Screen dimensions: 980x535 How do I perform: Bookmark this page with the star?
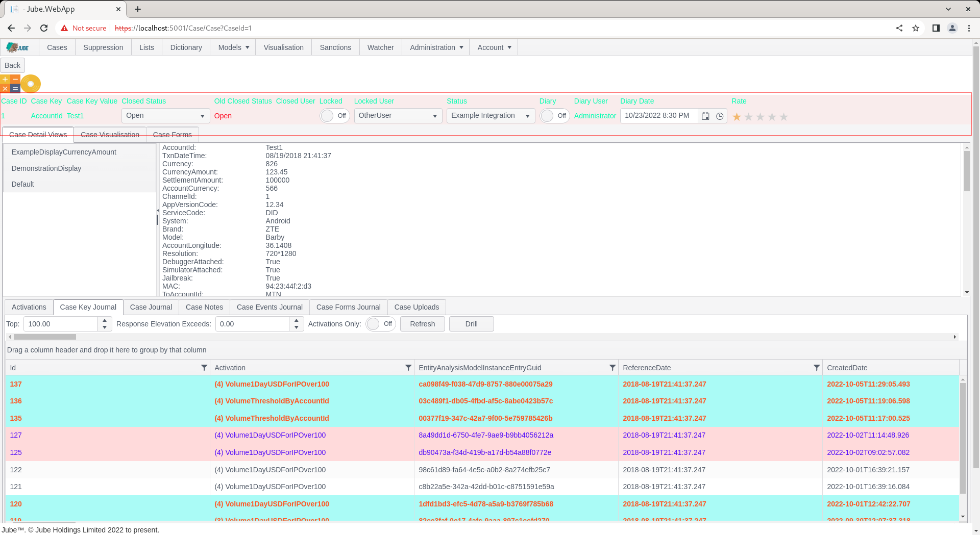pyautogui.click(x=916, y=28)
